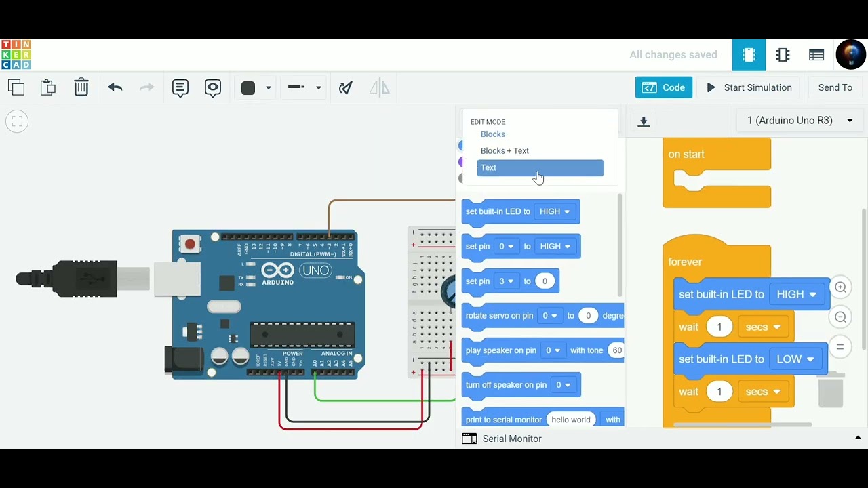Viewport: 868px width, 488px height.
Task: Click the mirror component icon
Action: pos(380,87)
